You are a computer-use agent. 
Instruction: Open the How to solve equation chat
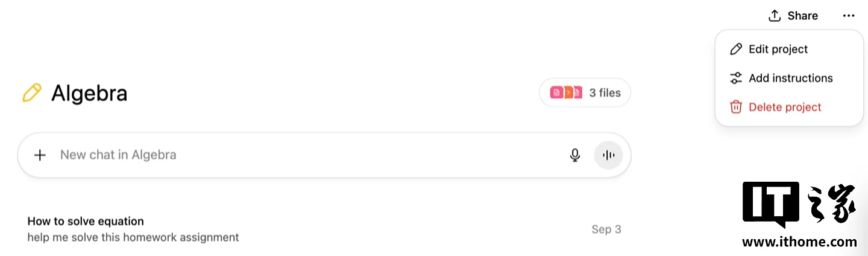click(324, 229)
